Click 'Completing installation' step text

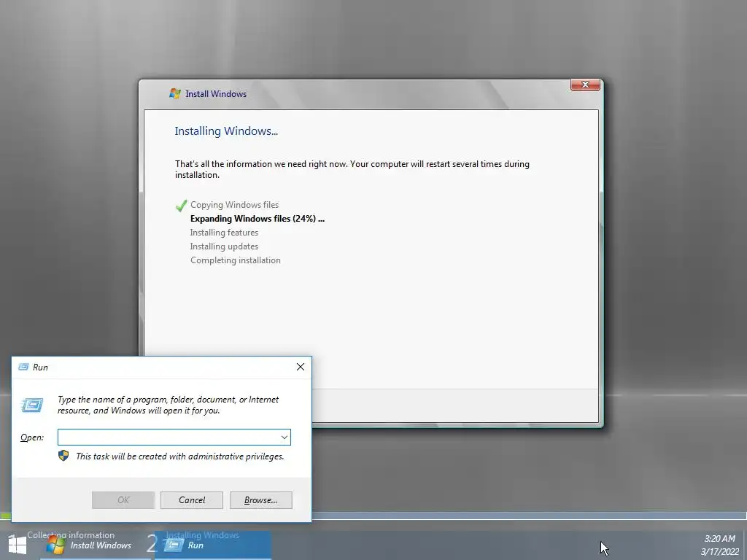point(236,260)
